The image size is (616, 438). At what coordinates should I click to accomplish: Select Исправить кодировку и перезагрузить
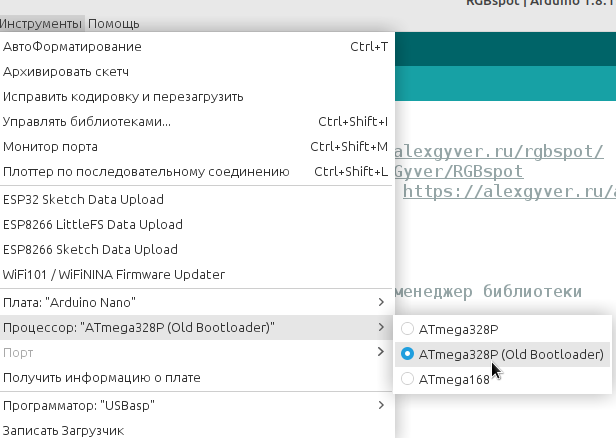point(196,97)
